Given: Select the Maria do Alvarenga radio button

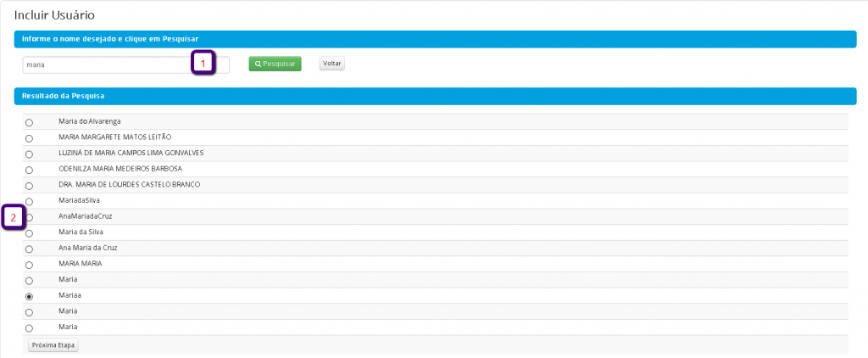Looking at the screenshot, I should click(29, 122).
